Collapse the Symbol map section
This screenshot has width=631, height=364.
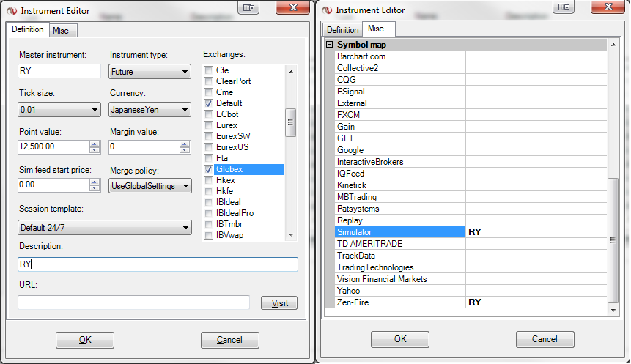[330, 44]
